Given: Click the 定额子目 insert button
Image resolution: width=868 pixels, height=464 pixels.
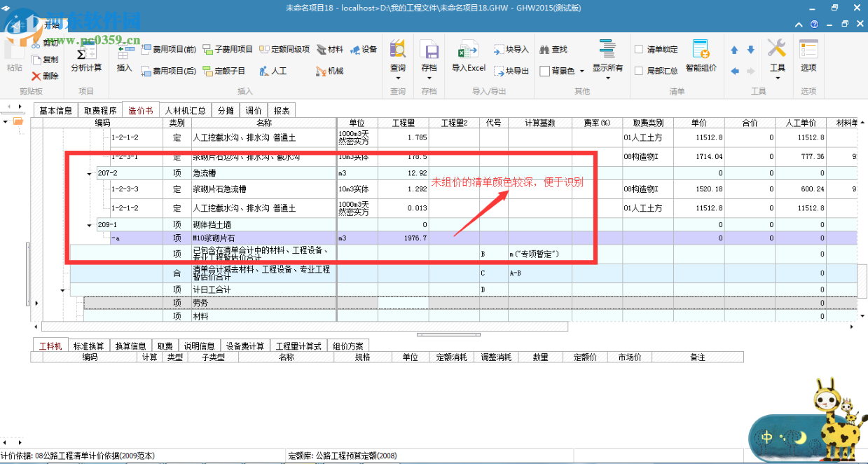Looking at the screenshot, I should 226,70.
